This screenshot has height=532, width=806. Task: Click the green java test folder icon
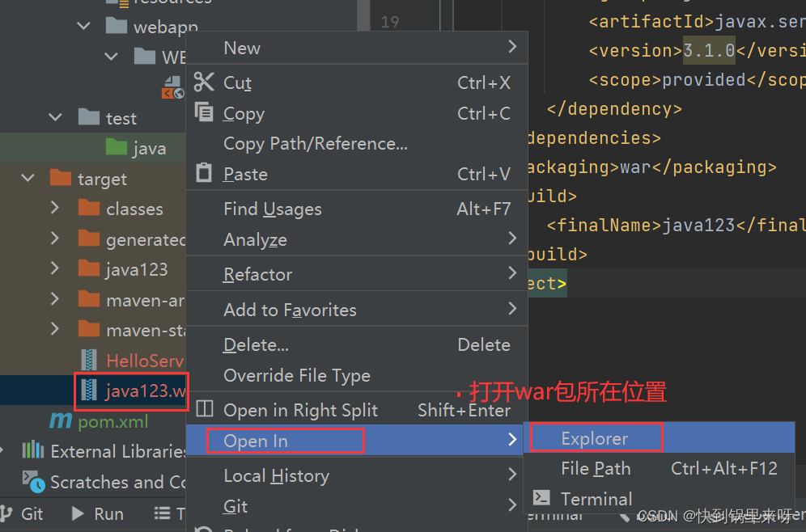[117, 147]
